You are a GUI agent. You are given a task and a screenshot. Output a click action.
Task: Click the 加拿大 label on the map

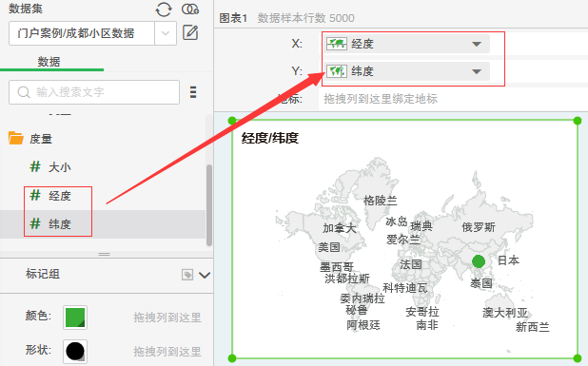(x=340, y=228)
